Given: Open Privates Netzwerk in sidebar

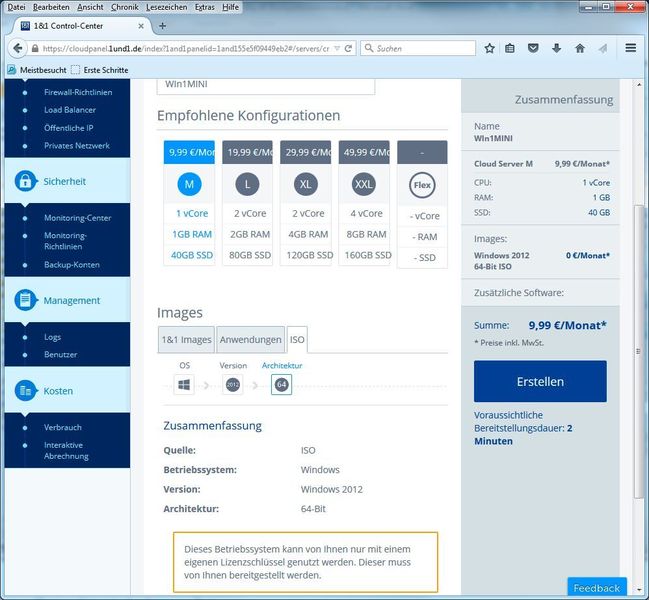Looking at the screenshot, I should click(x=77, y=146).
